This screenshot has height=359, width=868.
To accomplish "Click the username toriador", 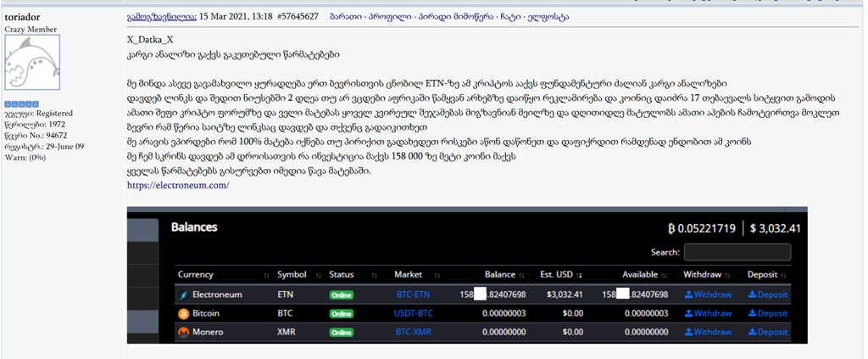I will (22, 18).
